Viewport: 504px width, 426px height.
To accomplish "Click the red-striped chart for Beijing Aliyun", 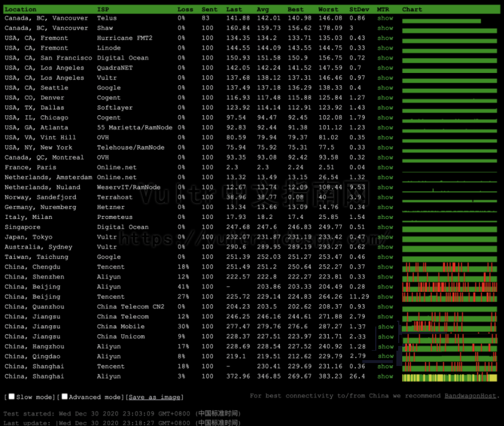I will 449,287.
